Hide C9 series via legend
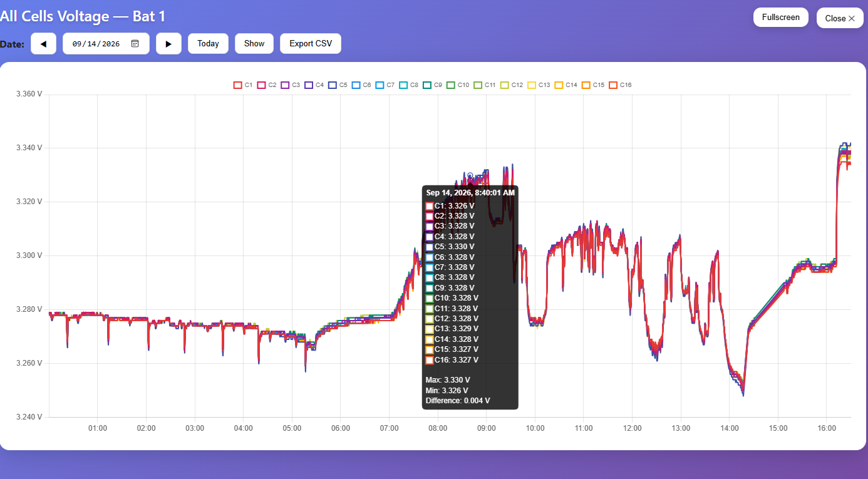The image size is (868, 479). pos(433,85)
